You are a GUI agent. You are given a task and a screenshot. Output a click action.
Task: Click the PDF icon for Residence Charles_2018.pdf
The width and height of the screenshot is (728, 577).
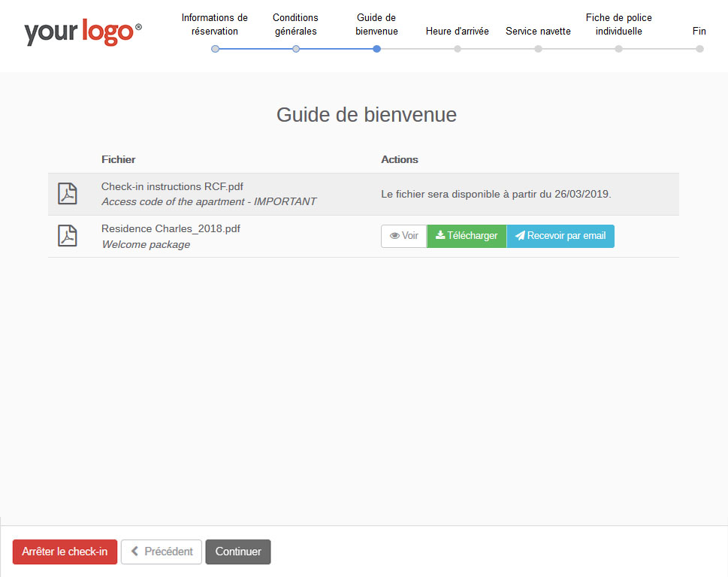click(68, 236)
